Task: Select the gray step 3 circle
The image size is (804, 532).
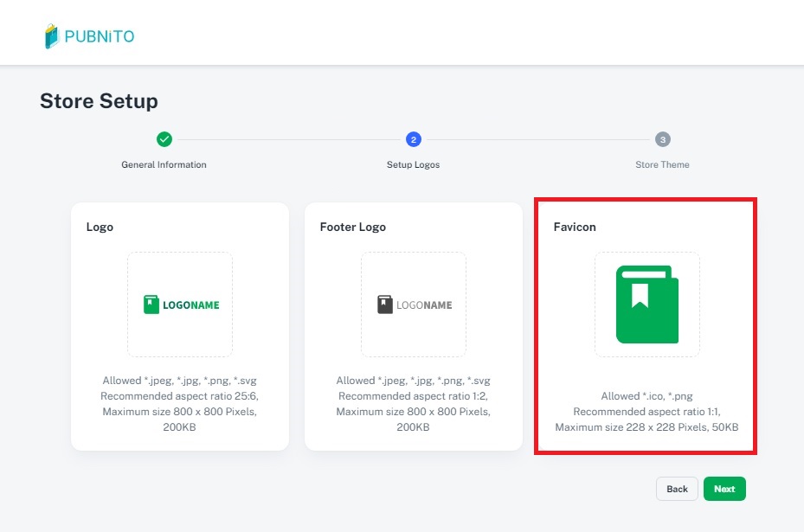Action: point(662,139)
